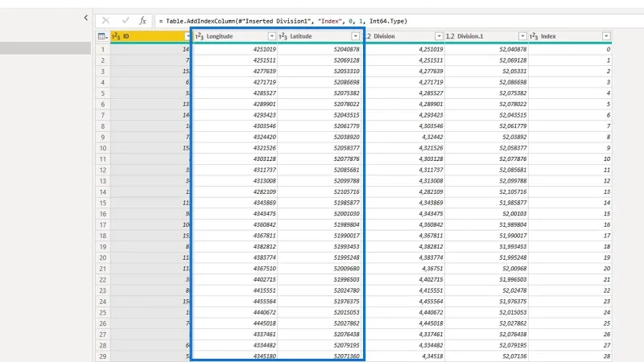Select Longitude cell 4303128

pos(235,158)
